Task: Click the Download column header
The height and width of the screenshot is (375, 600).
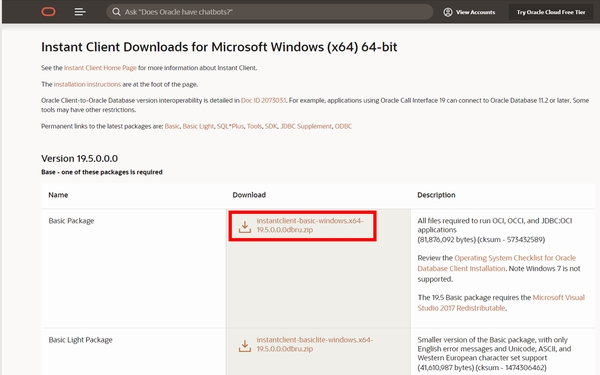Action: 249,195
